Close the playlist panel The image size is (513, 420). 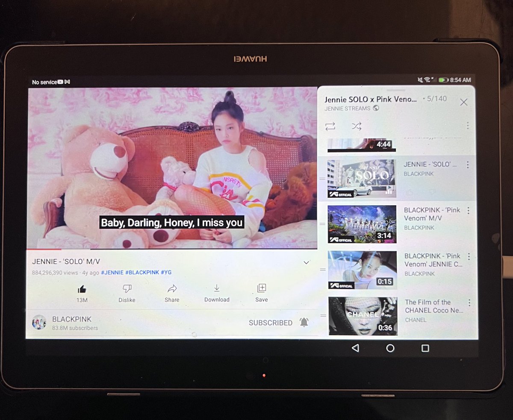coord(463,102)
